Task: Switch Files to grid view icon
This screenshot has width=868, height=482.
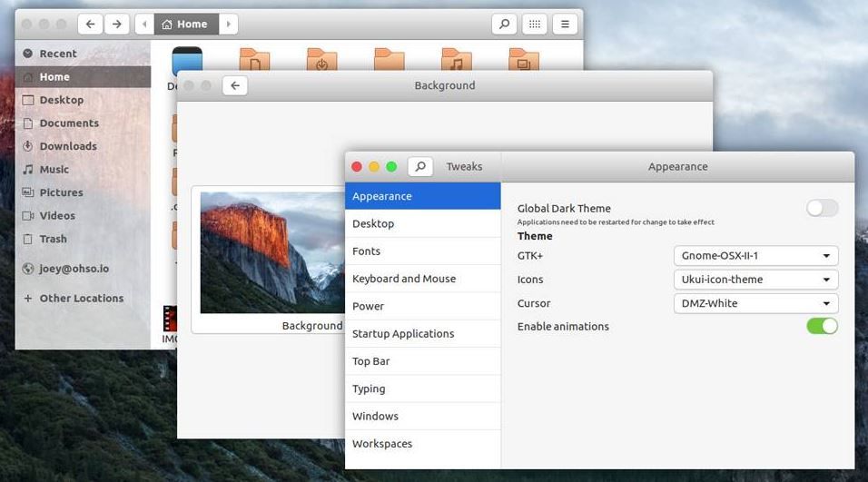Action: (535, 25)
